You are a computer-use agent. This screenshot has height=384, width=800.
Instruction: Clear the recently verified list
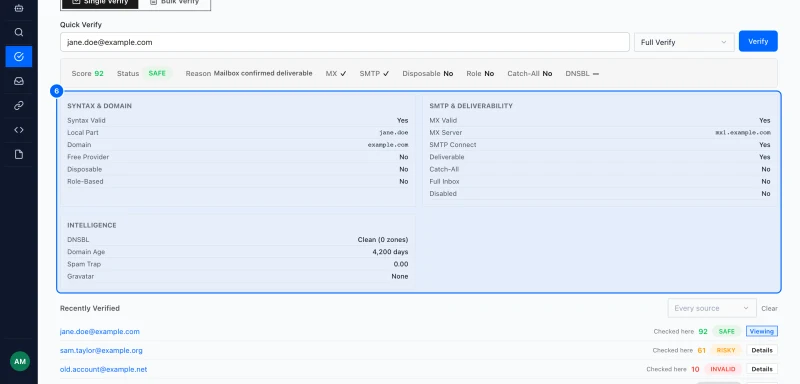(769, 309)
